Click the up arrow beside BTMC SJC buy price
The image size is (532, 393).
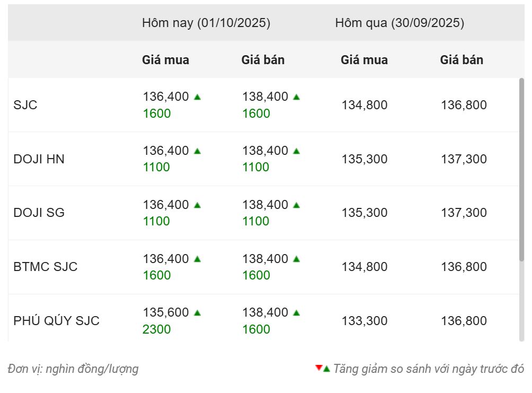click(x=197, y=259)
